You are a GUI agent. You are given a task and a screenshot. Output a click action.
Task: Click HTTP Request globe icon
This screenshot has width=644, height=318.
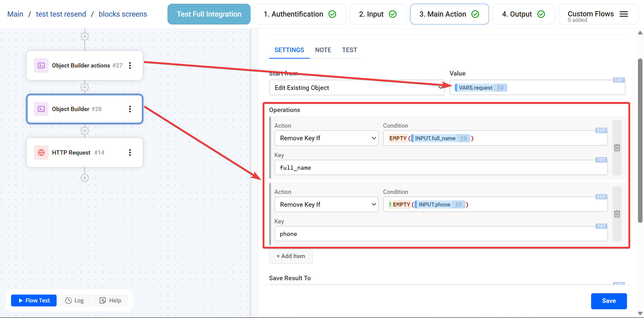pyautogui.click(x=41, y=153)
